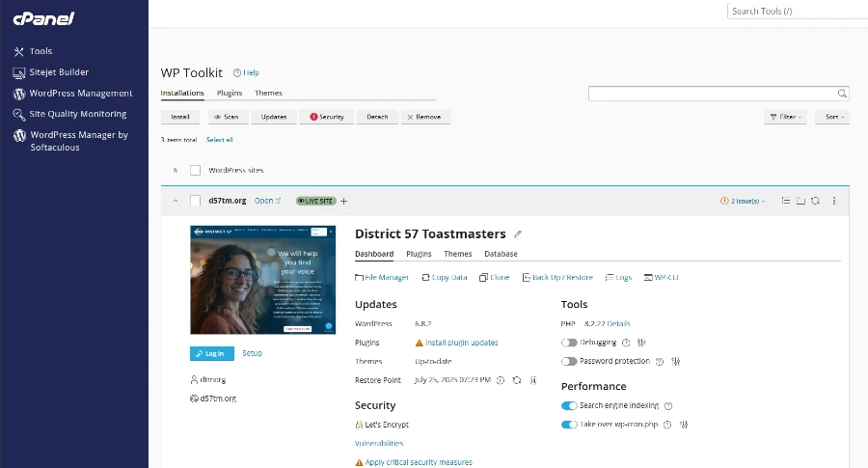Switch to the Database tab

point(501,254)
